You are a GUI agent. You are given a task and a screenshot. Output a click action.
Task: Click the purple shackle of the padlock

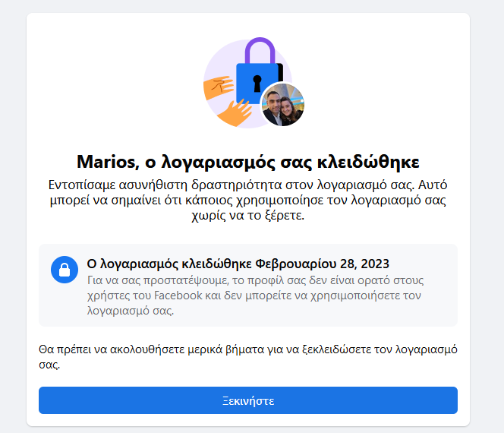260,50
